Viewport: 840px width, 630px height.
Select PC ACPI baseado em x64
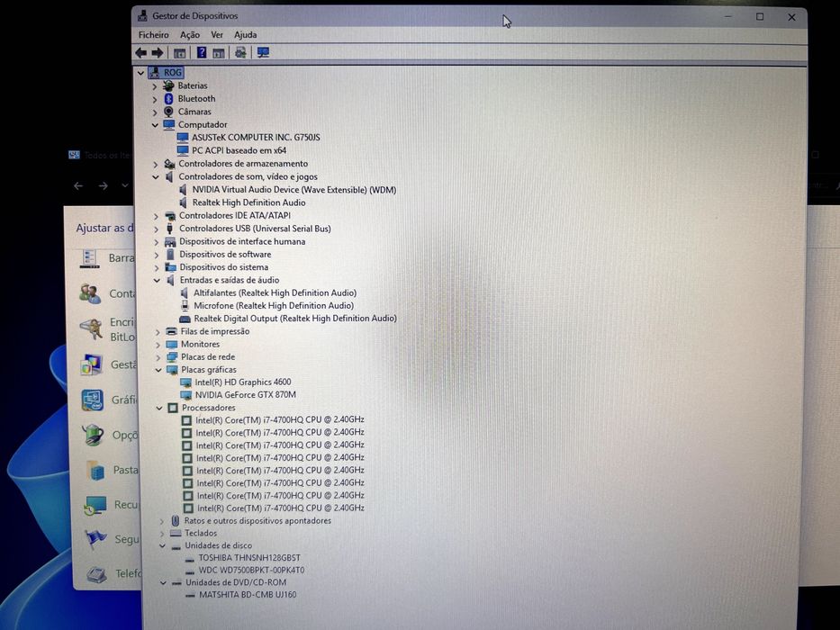coord(239,150)
